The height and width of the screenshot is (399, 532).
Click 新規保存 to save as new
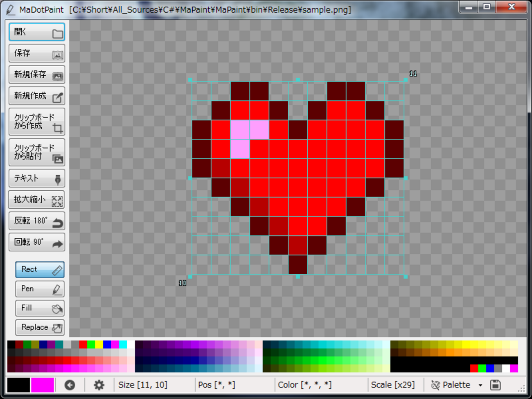tap(37, 75)
